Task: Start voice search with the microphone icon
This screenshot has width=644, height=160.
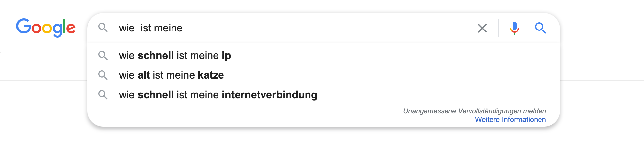Action: point(514,28)
